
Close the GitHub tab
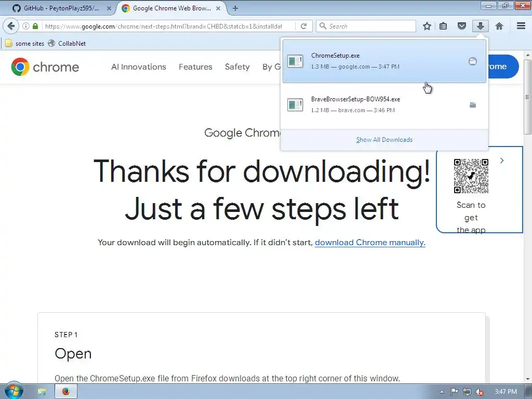click(x=109, y=8)
